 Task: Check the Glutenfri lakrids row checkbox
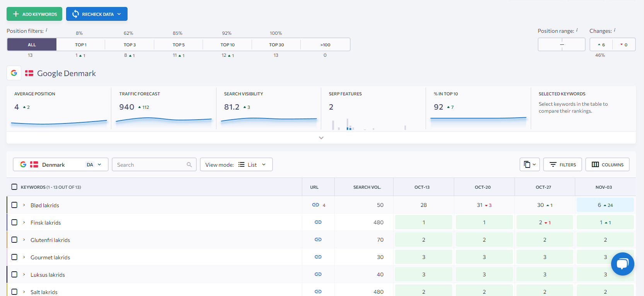coord(14,240)
